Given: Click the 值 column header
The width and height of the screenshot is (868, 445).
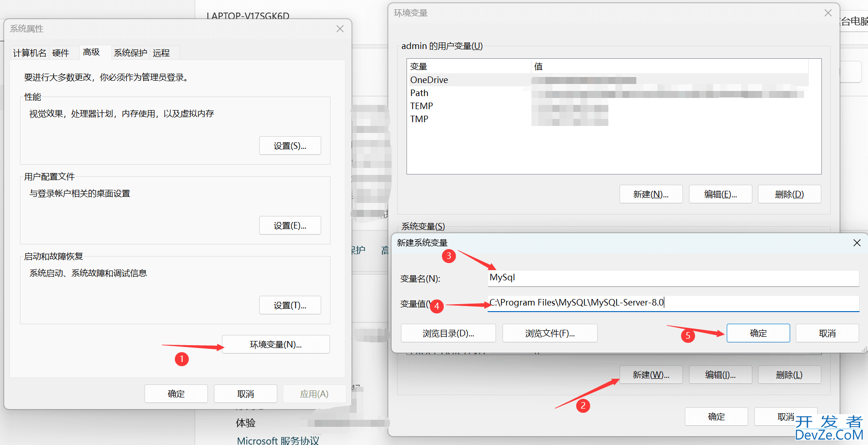Looking at the screenshot, I should [670, 66].
